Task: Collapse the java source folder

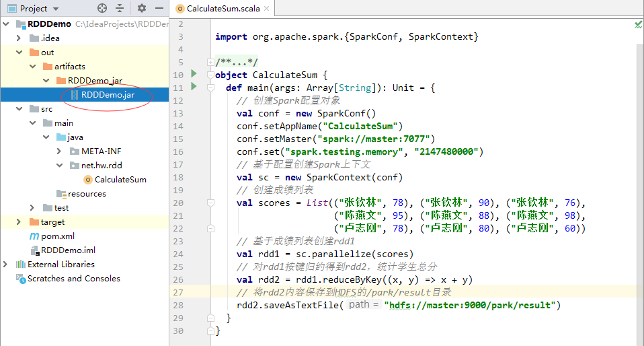Action: click(46, 137)
